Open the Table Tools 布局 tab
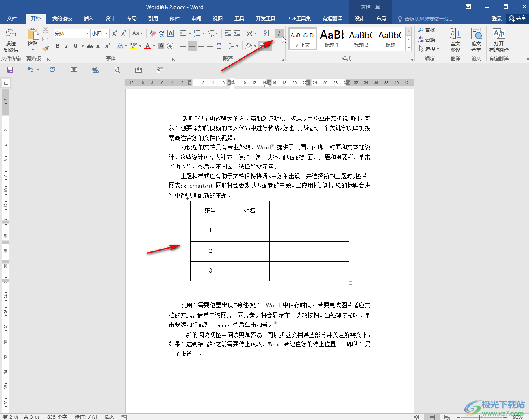The image size is (529, 420). tap(381, 19)
